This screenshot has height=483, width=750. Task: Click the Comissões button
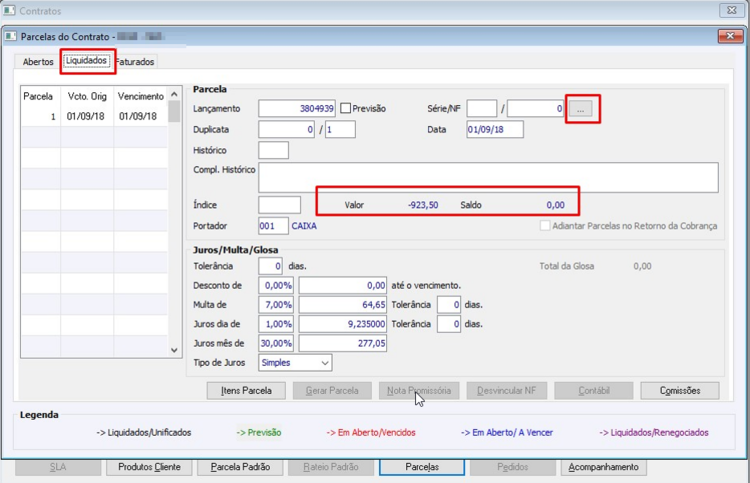point(680,391)
